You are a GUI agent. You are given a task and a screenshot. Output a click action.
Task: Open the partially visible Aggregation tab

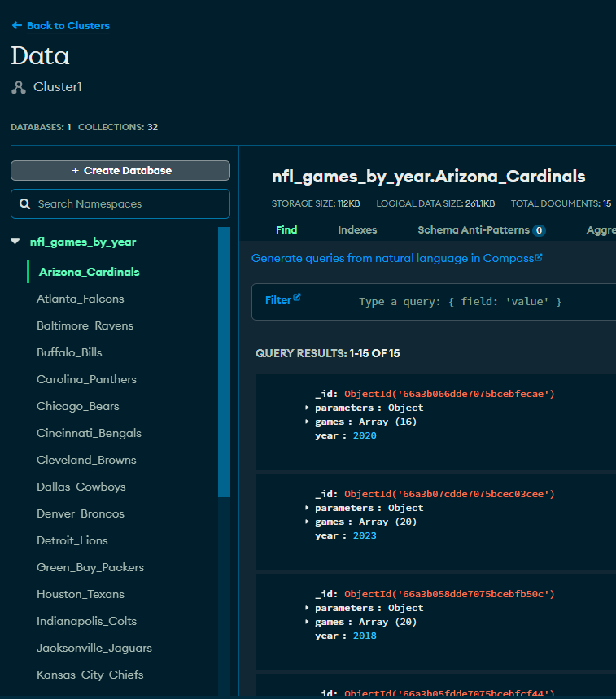[601, 230]
